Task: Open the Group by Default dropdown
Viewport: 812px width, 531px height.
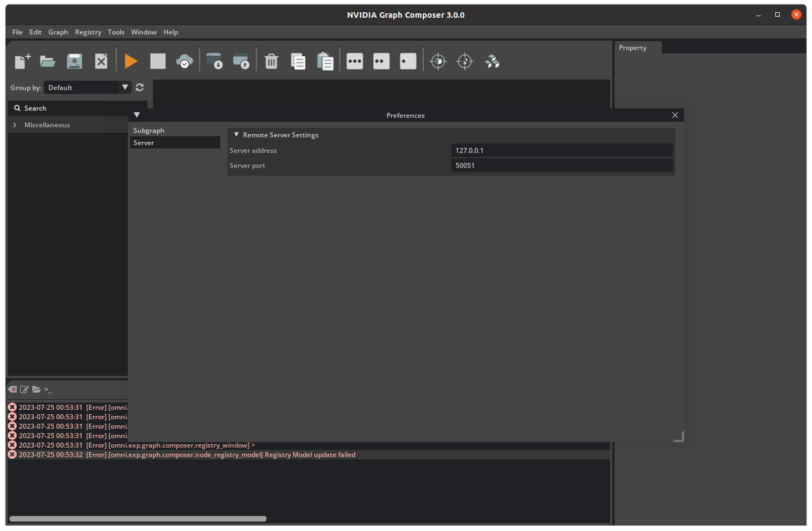Action: (87, 87)
